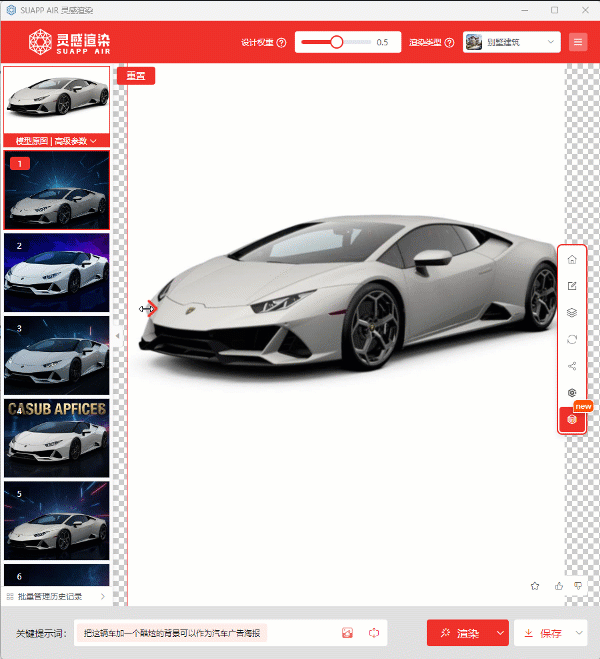Open the edit icon in floating toolbar

(572, 286)
